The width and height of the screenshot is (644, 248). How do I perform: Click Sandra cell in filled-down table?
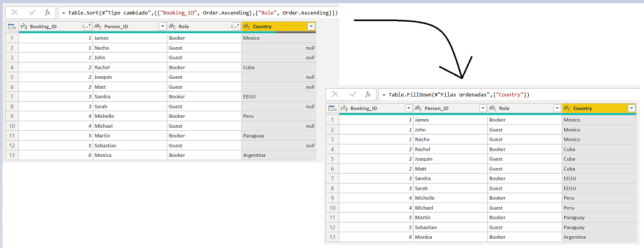click(450, 179)
